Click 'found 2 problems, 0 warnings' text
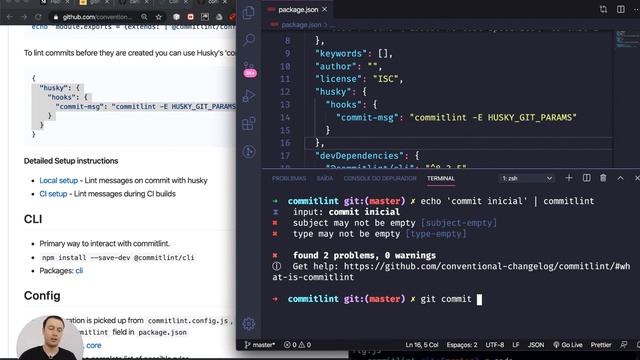Viewport: 640px width, 360px height. (364, 256)
